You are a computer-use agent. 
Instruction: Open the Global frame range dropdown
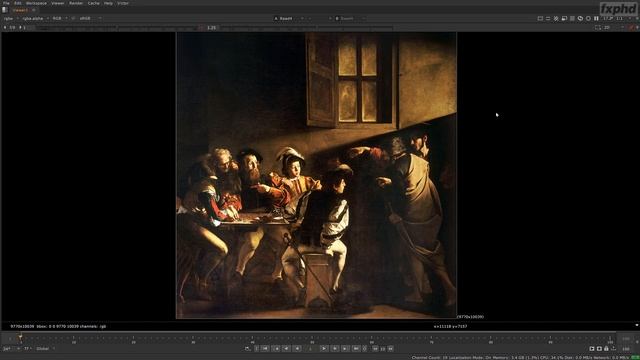45,349
